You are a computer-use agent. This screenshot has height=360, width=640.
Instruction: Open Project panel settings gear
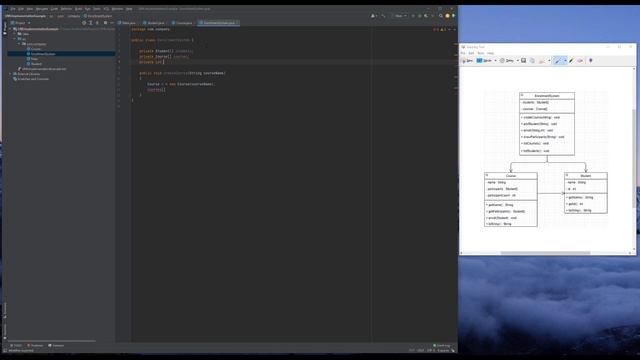coord(105,23)
